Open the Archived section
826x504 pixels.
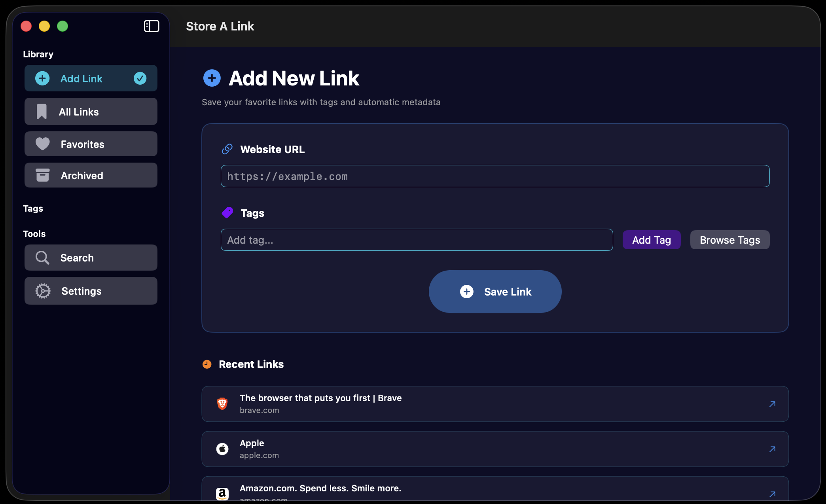(91, 175)
